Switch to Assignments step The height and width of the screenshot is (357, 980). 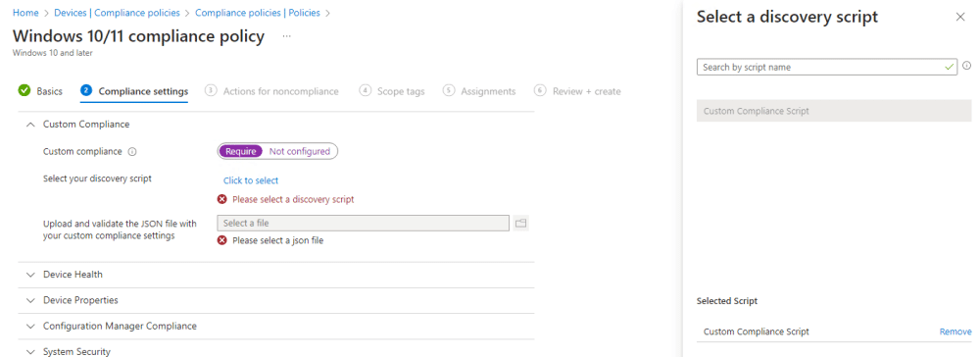point(479,91)
